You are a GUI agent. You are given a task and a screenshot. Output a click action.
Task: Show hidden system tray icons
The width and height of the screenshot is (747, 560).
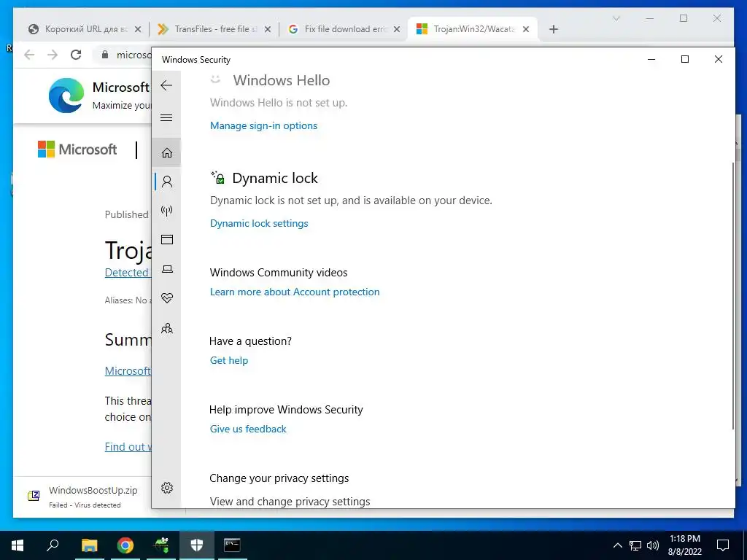coord(617,545)
